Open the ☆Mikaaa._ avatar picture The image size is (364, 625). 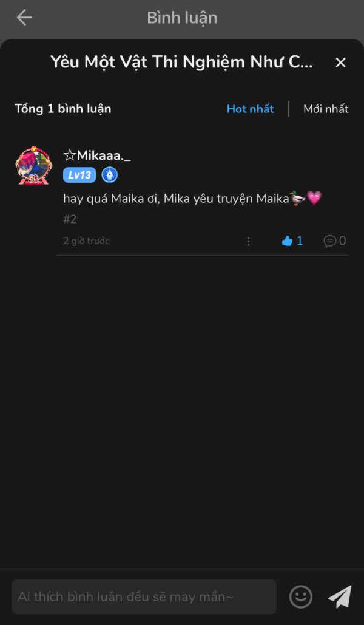coord(34,165)
